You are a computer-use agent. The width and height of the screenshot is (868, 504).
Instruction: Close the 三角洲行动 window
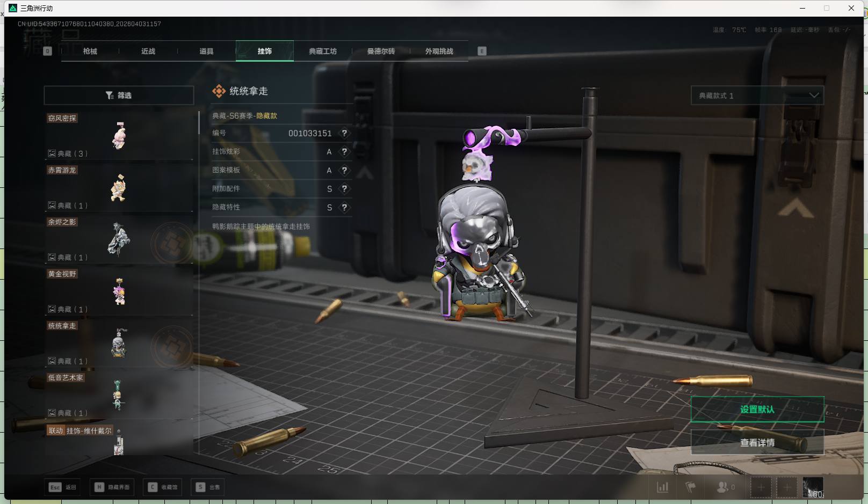click(x=851, y=8)
